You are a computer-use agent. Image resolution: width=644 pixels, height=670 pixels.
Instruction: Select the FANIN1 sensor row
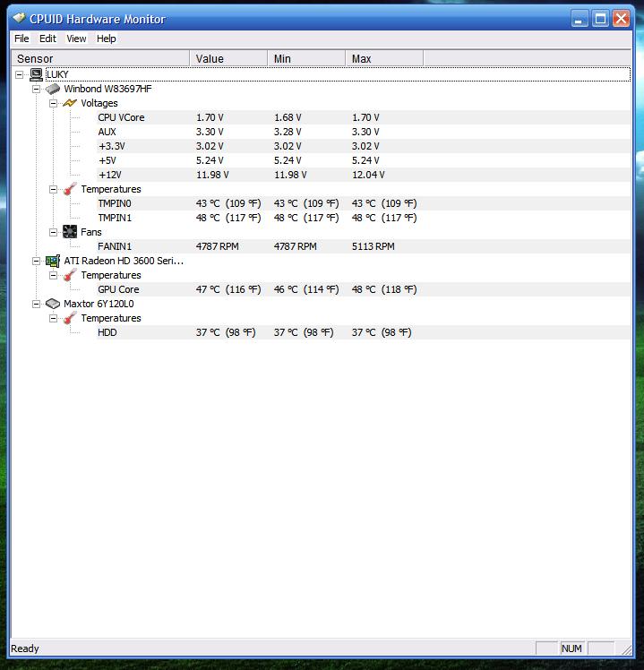click(x=364, y=246)
